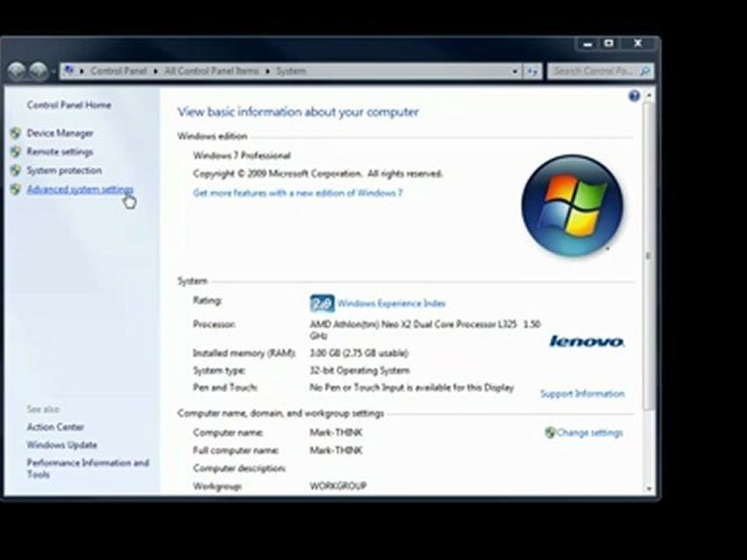Click the address bar refresh button
Image resolution: width=747 pixels, height=560 pixels.
(x=532, y=71)
